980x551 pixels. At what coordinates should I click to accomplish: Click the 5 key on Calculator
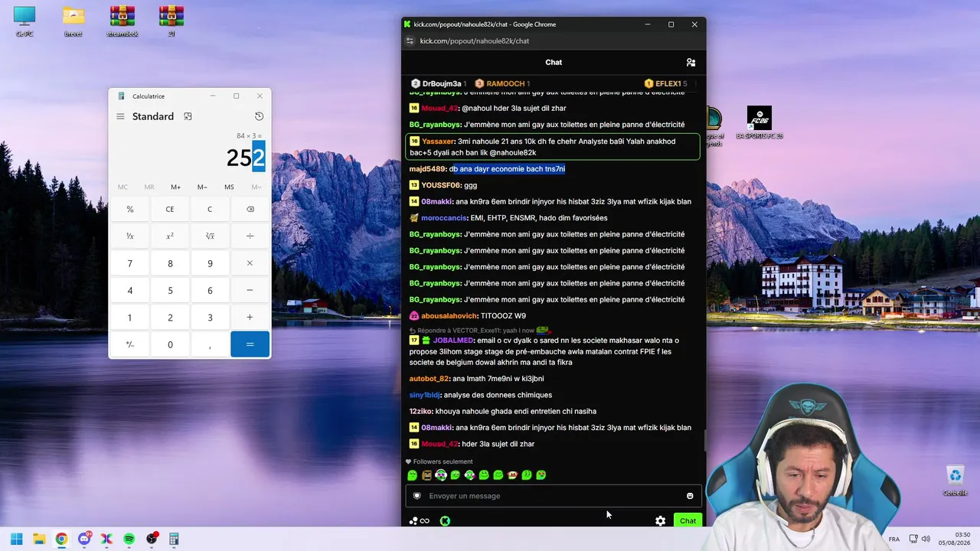170,290
